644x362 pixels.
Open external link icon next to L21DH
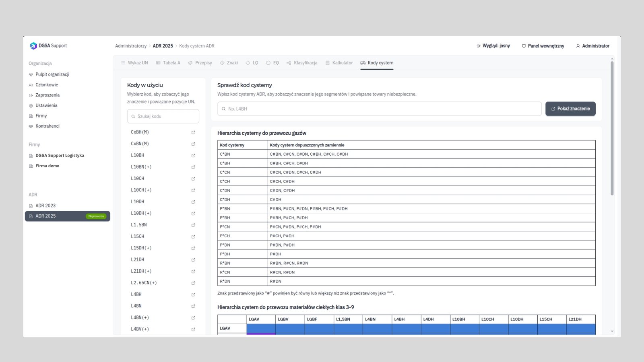pyautogui.click(x=193, y=260)
